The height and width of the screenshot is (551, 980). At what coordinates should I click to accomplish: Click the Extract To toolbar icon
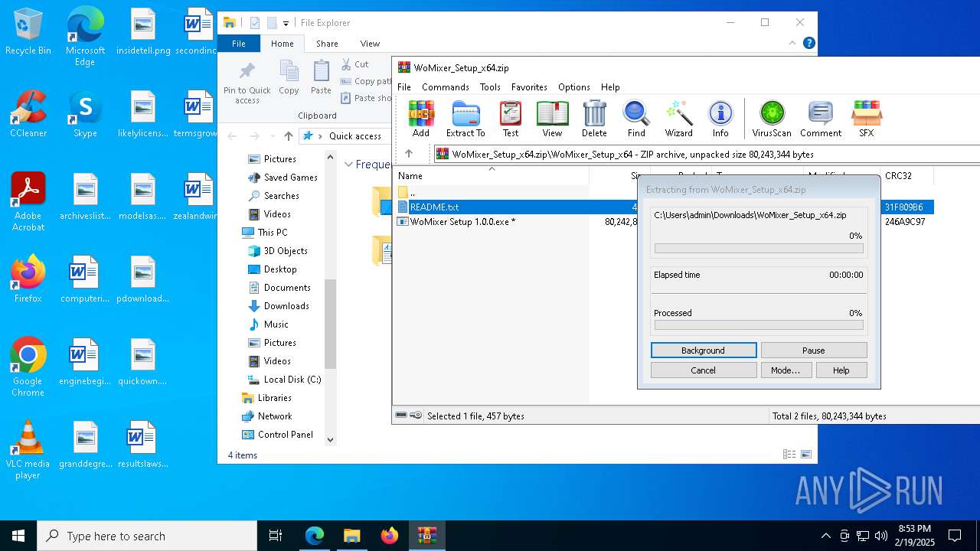click(465, 119)
